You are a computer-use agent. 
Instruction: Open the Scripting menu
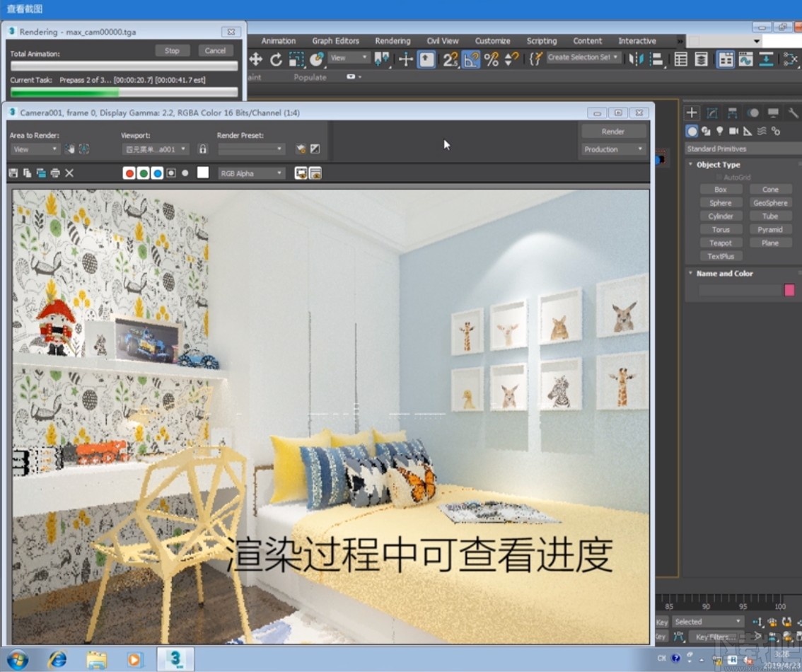542,41
